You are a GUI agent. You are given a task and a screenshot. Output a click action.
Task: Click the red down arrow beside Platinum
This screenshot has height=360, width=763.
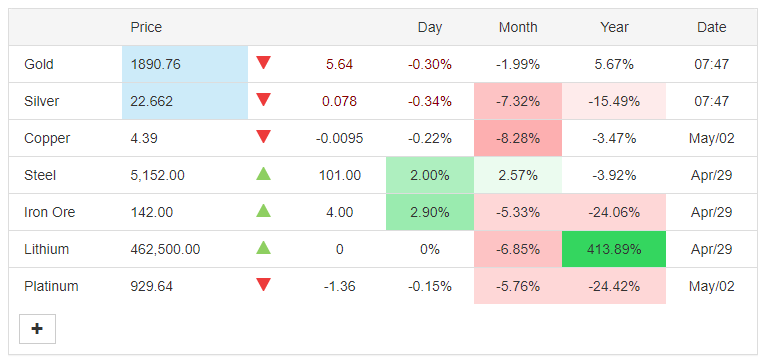pyautogui.click(x=263, y=285)
